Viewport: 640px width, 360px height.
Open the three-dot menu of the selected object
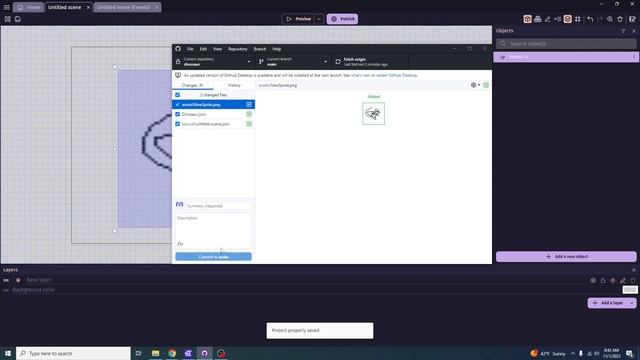(633, 57)
